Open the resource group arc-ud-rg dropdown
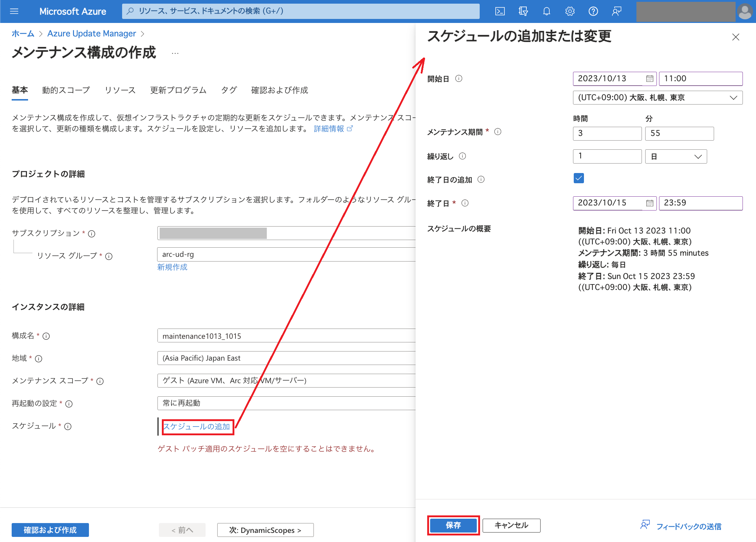This screenshot has width=756, height=542. point(287,254)
